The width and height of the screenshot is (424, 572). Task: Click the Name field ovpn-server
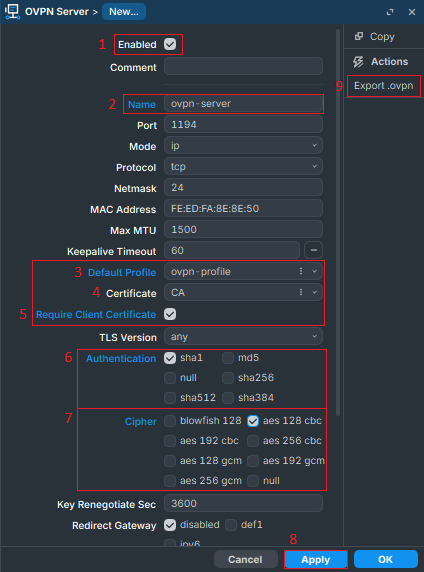[243, 104]
